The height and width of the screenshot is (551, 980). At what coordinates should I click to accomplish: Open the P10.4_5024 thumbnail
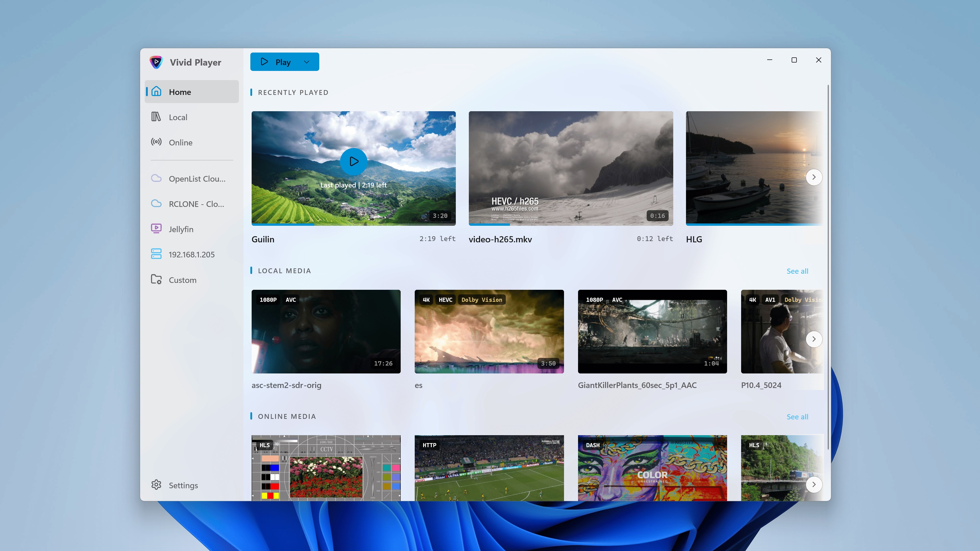782,332
